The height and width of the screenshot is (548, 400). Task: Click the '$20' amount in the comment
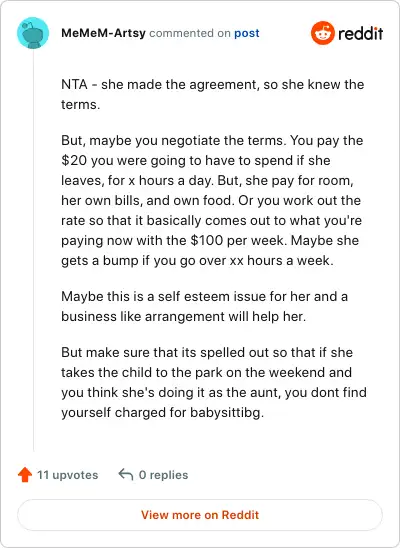click(74, 160)
